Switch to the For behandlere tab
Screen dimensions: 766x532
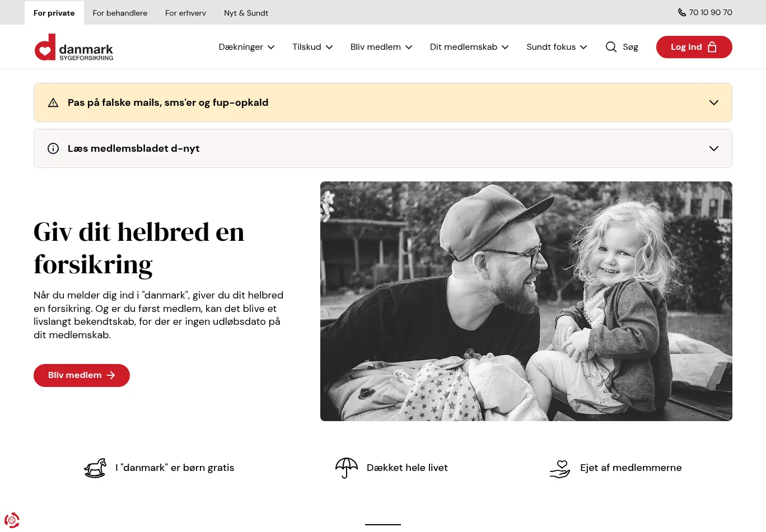click(120, 13)
